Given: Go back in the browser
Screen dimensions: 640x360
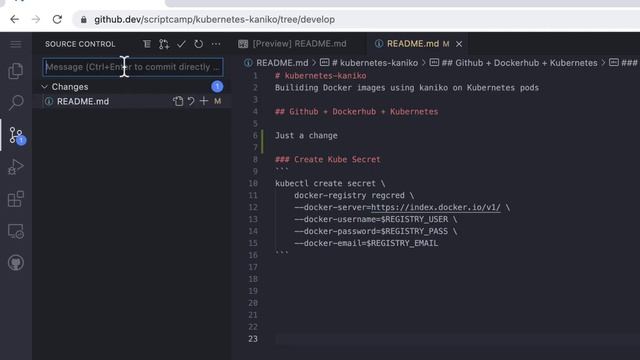Looking at the screenshot, I should click(15, 19).
